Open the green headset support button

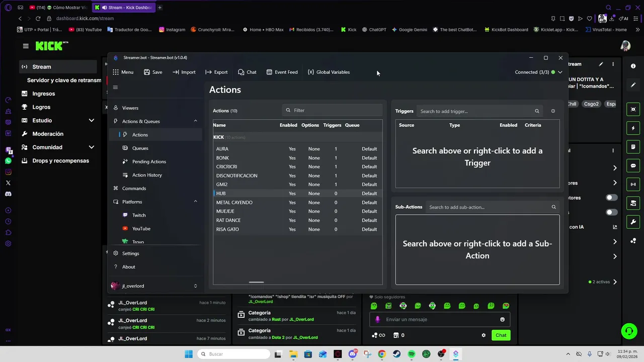(629, 331)
